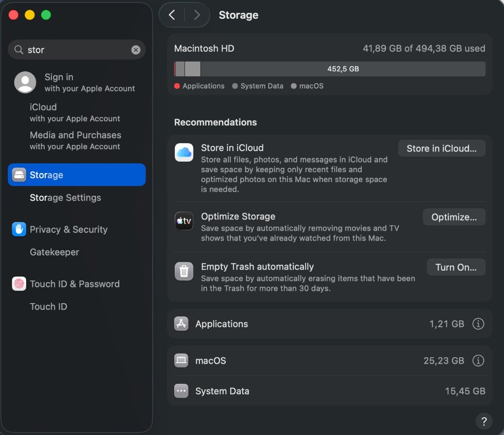This screenshot has height=435, width=504.
Task: Open Touch ID & Password pane
Action: pyautogui.click(x=77, y=284)
